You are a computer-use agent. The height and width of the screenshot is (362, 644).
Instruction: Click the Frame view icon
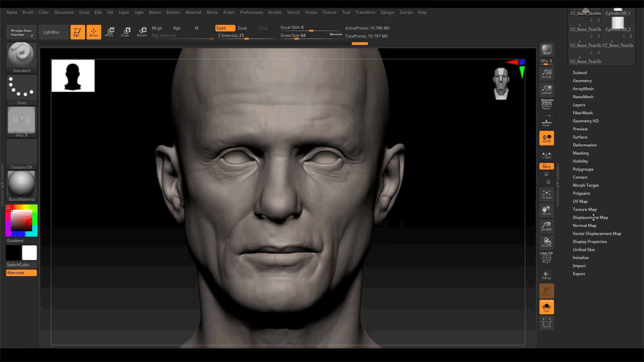click(547, 194)
